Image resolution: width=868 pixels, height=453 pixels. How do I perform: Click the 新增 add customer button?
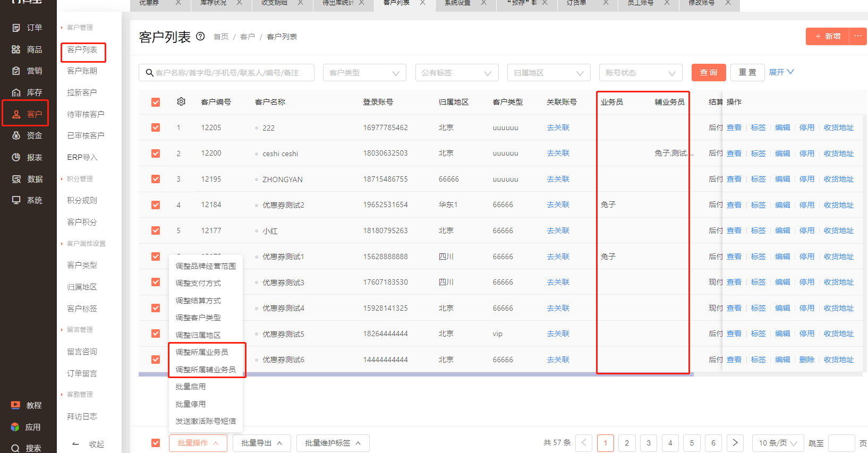click(828, 36)
